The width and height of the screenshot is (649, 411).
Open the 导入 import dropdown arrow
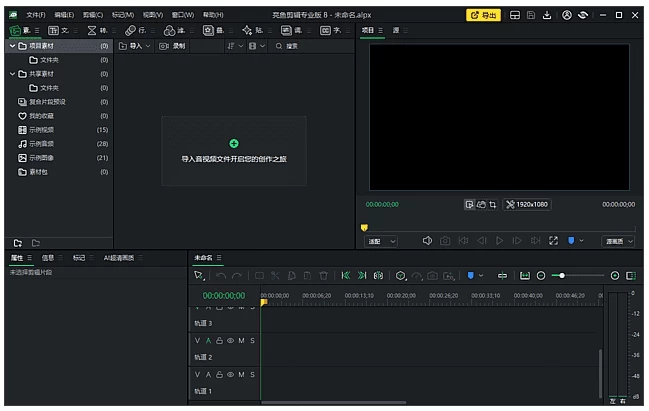(x=148, y=46)
